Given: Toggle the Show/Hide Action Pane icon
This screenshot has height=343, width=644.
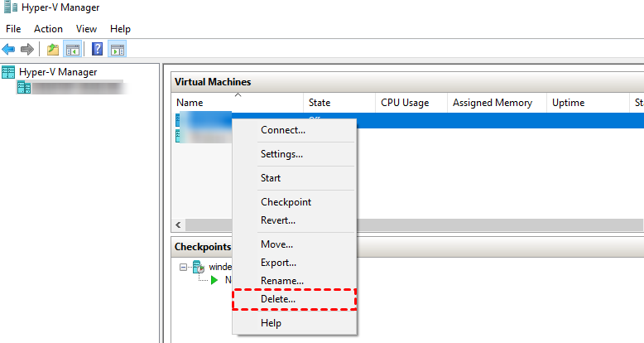Looking at the screenshot, I should tap(118, 50).
